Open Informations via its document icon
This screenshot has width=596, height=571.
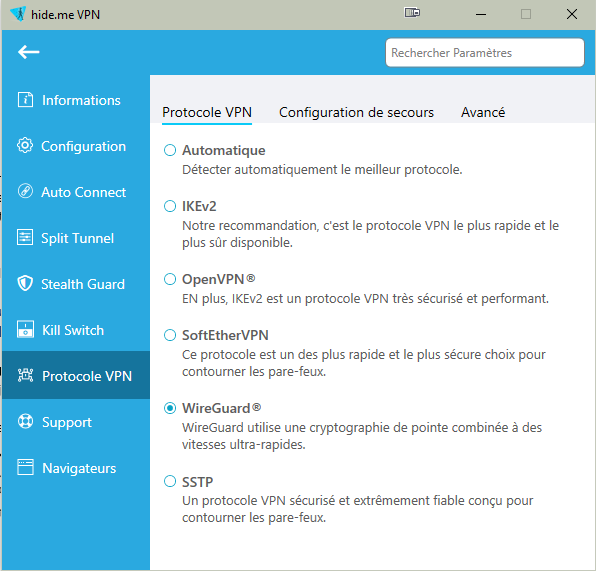(x=25, y=100)
